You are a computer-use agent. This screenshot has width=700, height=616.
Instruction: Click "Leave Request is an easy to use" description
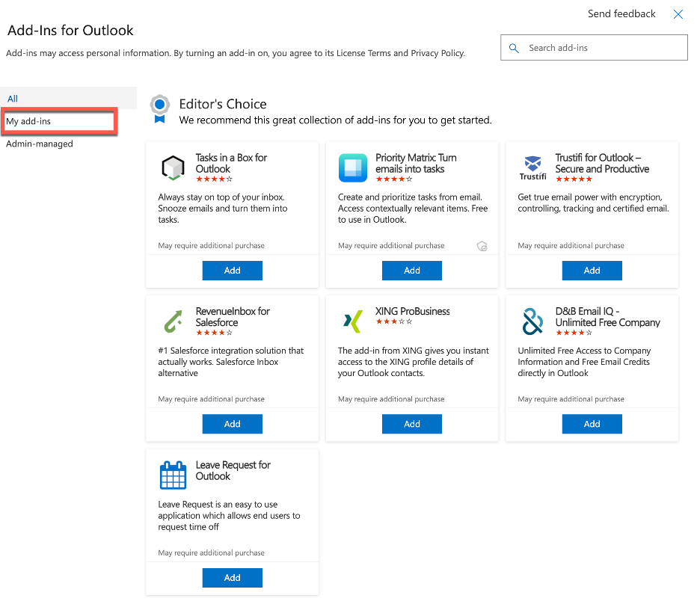[x=229, y=516]
